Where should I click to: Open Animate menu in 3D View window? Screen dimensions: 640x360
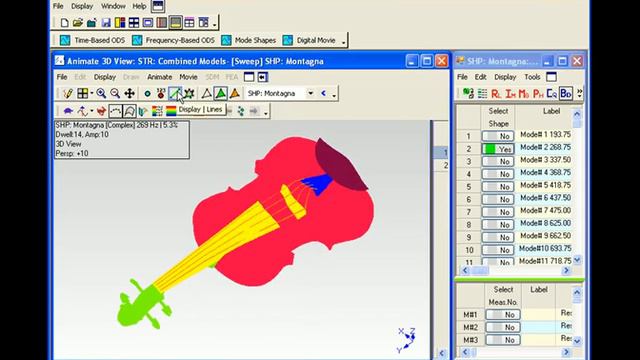(x=160, y=77)
